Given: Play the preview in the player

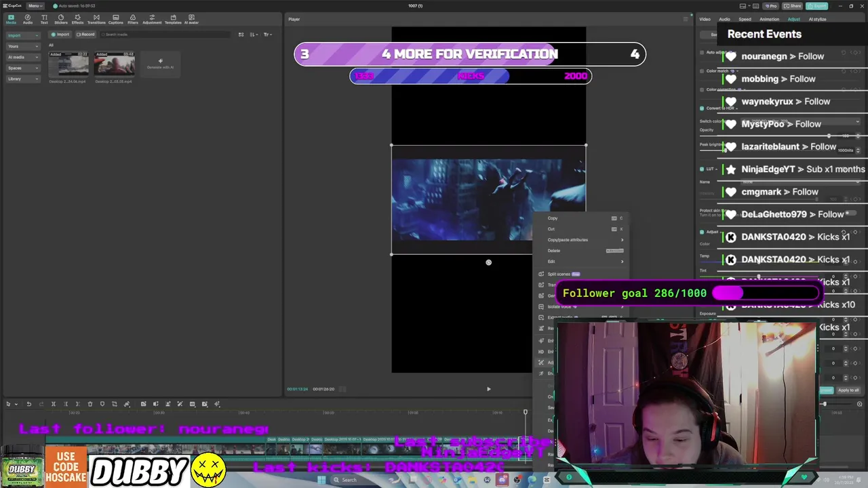Looking at the screenshot, I should point(488,389).
